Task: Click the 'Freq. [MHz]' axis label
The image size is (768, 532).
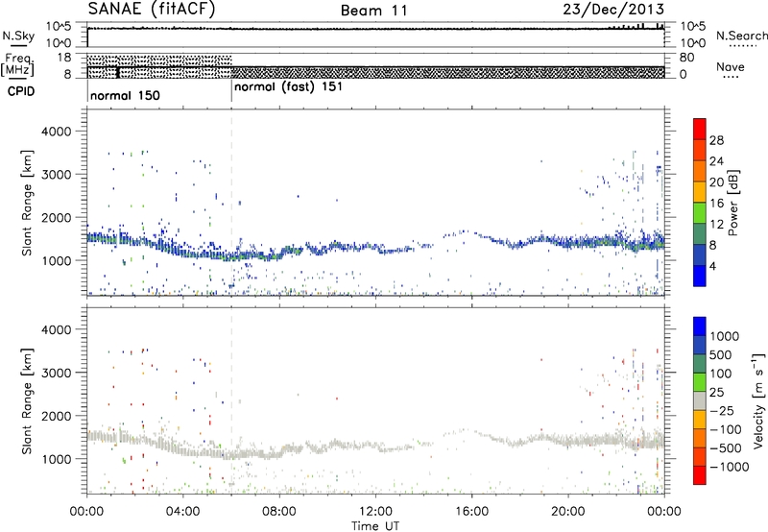Action: (x=19, y=64)
